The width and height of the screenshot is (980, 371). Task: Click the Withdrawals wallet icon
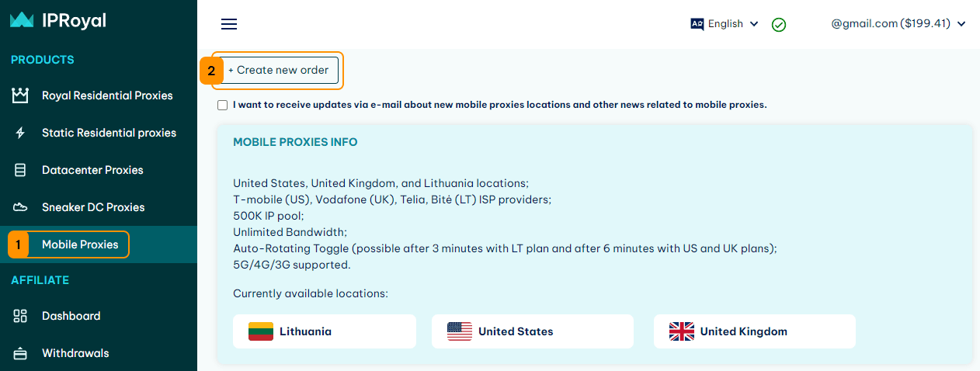click(x=21, y=353)
